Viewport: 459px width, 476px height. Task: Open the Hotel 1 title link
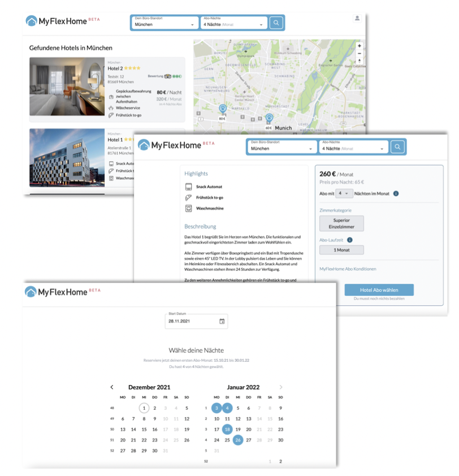(115, 140)
